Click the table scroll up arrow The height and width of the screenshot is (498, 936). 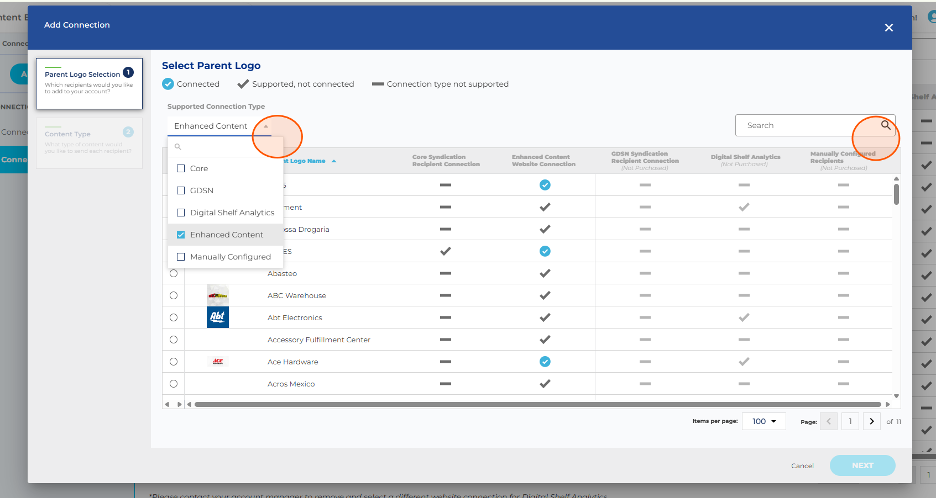point(896,179)
